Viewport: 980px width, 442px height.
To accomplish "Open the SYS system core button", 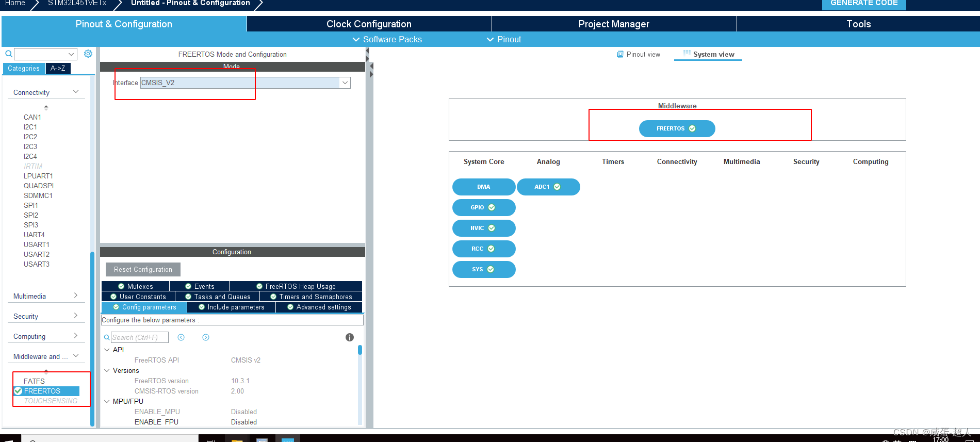I will pyautogui.click(x=484, y=269).
